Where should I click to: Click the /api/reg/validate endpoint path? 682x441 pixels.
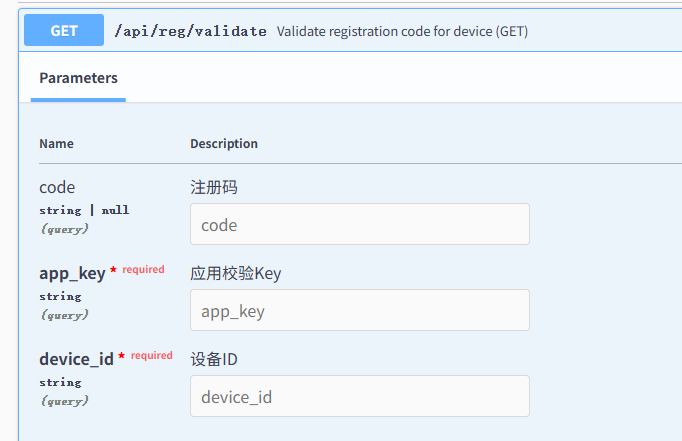click(x=190, y=31)
